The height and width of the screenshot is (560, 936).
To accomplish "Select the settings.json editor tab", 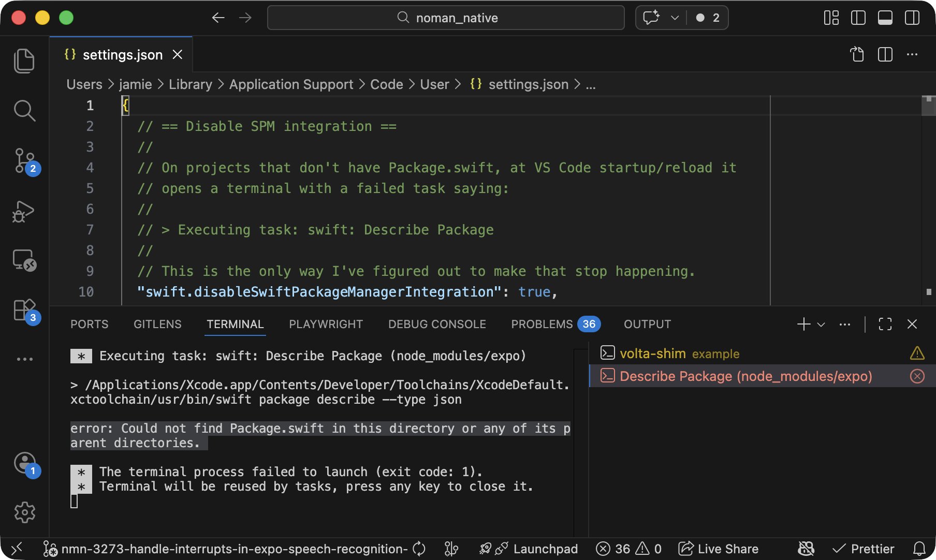I will click(x=121, y=54).
